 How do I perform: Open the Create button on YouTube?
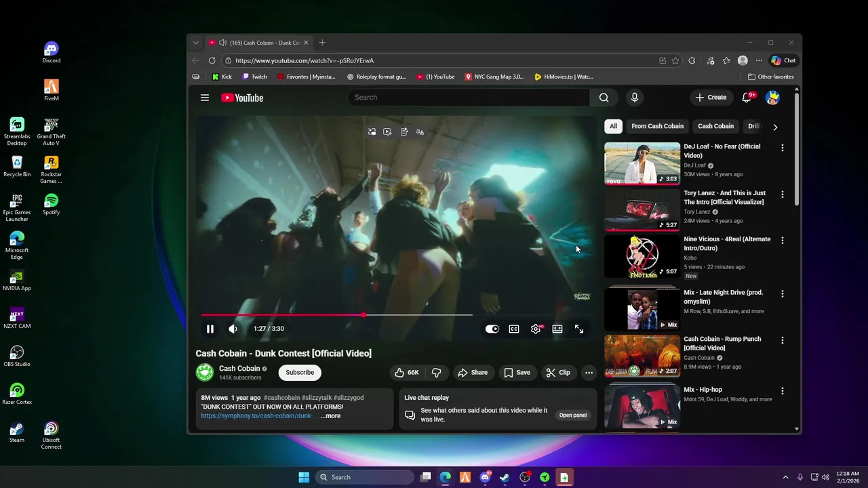[711, 98]
